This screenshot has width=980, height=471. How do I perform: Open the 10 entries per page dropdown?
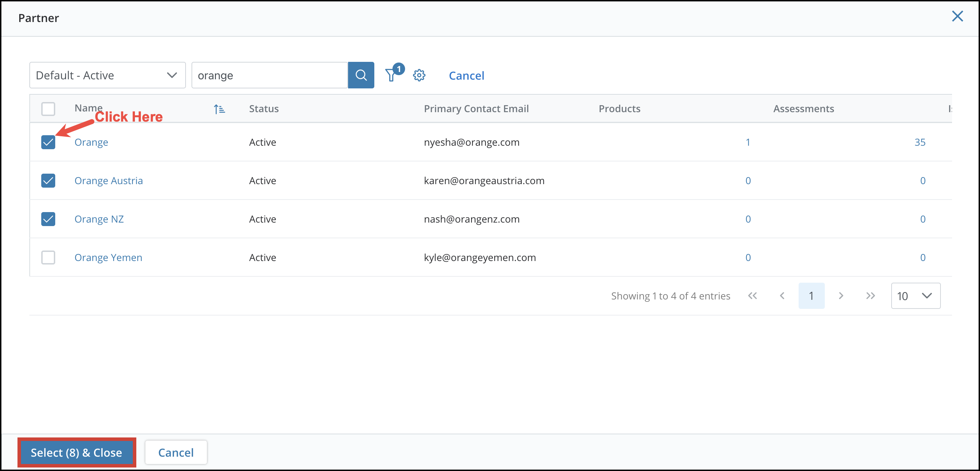[x=915, y=296]
